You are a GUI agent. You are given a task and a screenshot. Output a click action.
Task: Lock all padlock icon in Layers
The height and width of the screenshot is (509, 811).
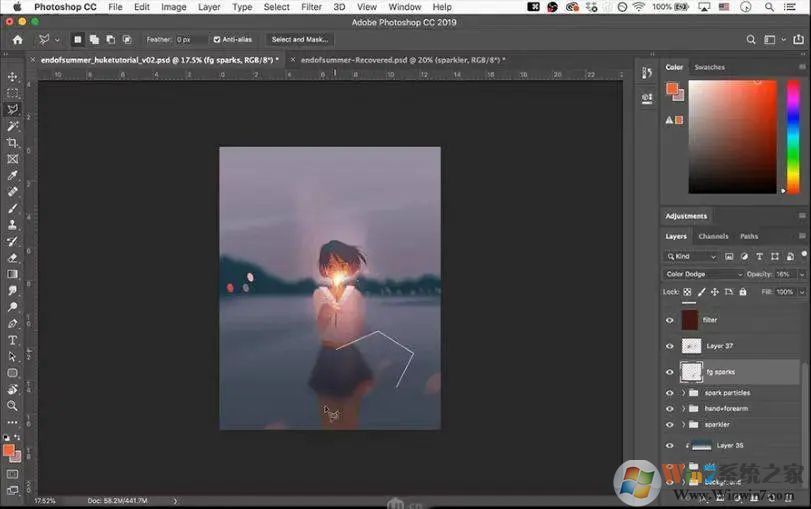tap(743, 292)
